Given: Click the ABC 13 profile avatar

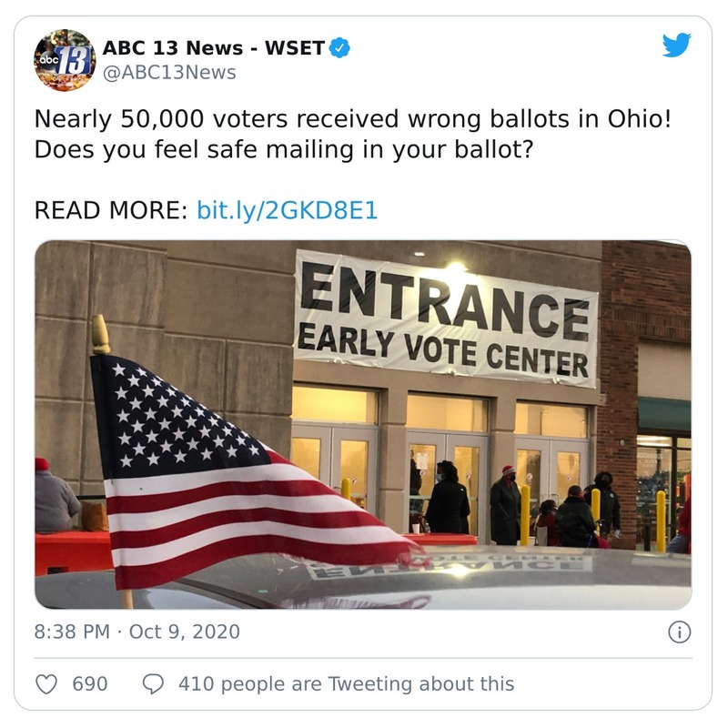Looking at the screenshot, I should tap(65, 60).
